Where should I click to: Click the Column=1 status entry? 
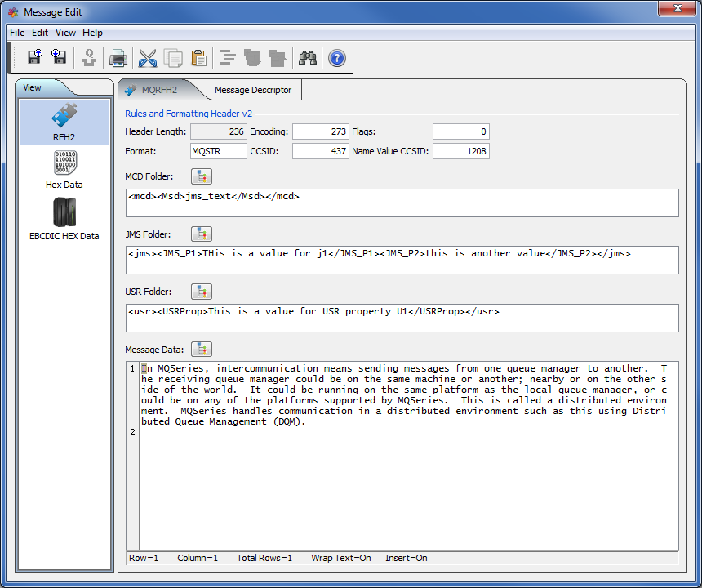[x=198, y=558]
